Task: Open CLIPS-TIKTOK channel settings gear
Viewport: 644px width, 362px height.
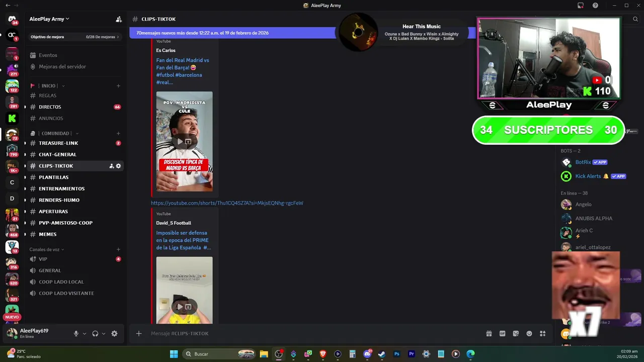Action: click(x=118, y=166)
